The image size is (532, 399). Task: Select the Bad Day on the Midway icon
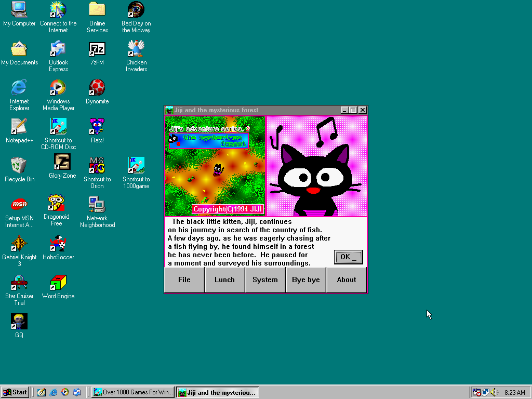pyautogui.click(x=136, y=10)
